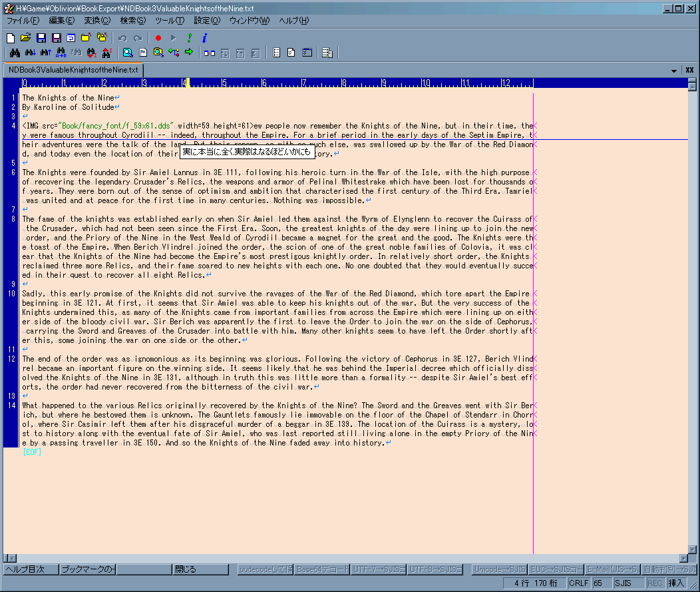The image size is (700, 592).
Task: Toggle the 挿入 insert mode indicator
Action: click(676, 583)
